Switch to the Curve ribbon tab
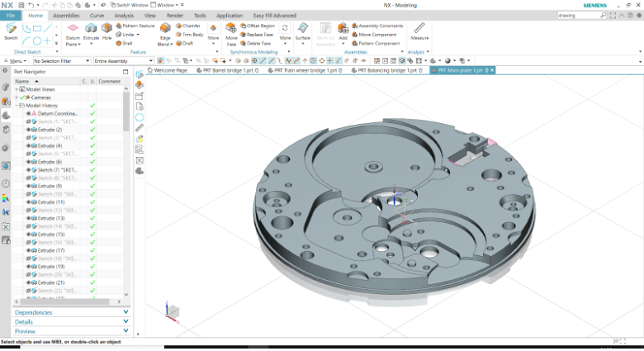 [x=97, y=16]
